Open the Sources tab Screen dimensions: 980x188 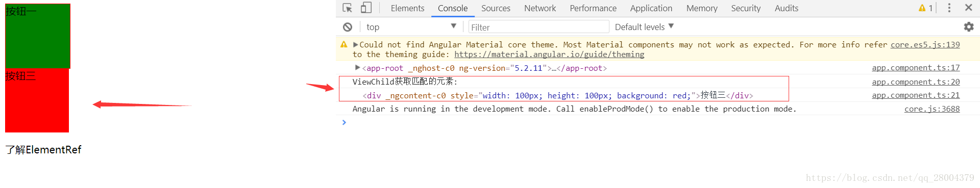click(496, 8)
